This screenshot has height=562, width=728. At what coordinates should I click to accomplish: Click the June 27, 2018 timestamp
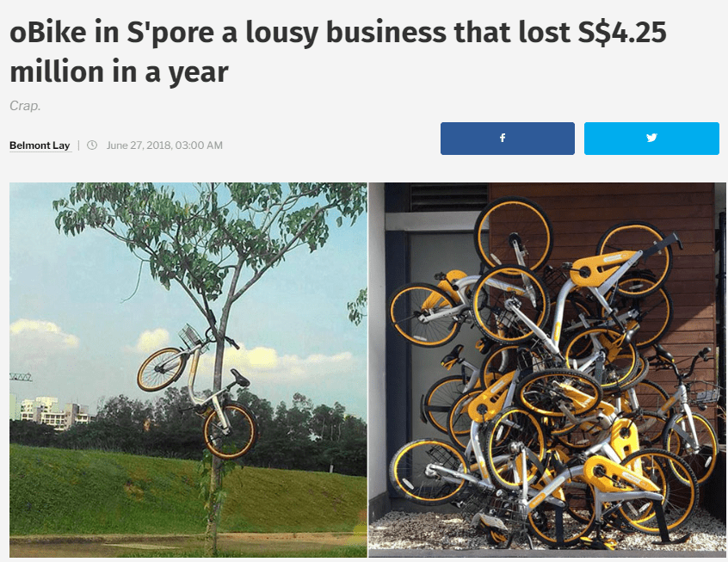[x=164, y=145]
